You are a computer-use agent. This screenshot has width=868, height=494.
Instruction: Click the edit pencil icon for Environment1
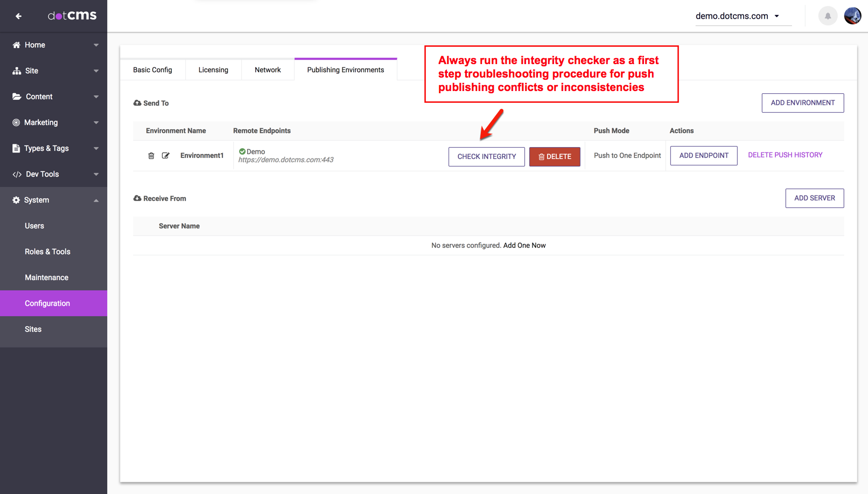coord(166,156)
